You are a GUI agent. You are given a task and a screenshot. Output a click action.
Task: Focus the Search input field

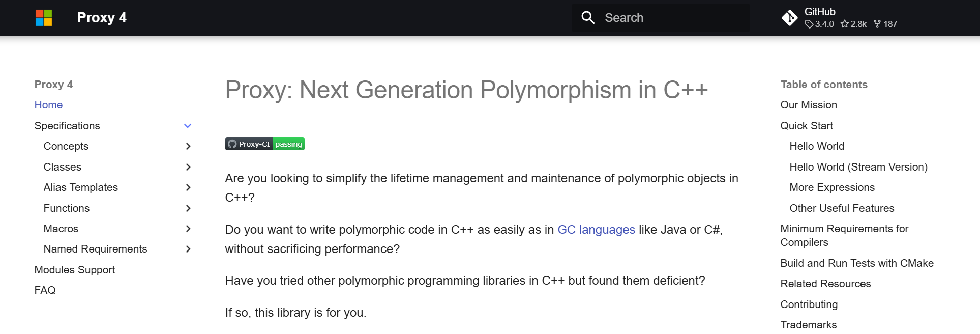point(661,18)
